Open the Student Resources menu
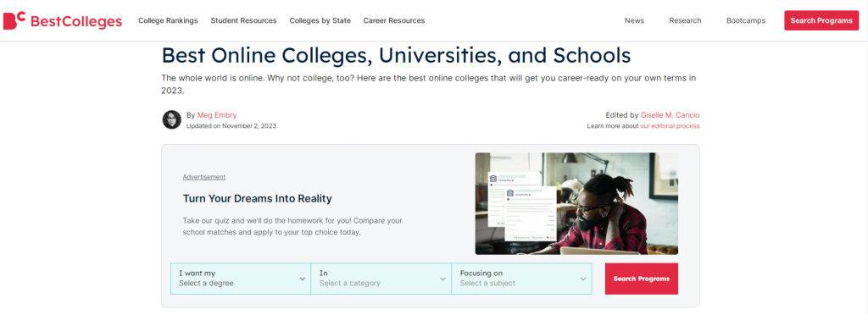The width and height of the screenshot is (868, 315). point(243,20)
